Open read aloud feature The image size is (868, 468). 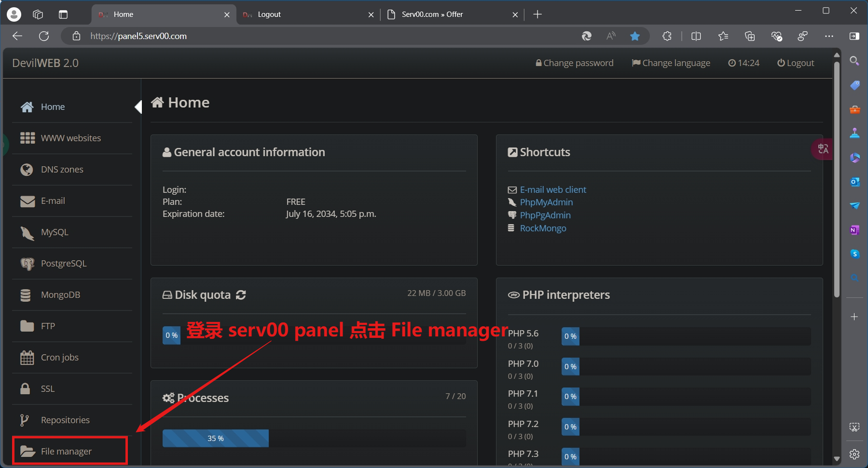click(611, 36)
